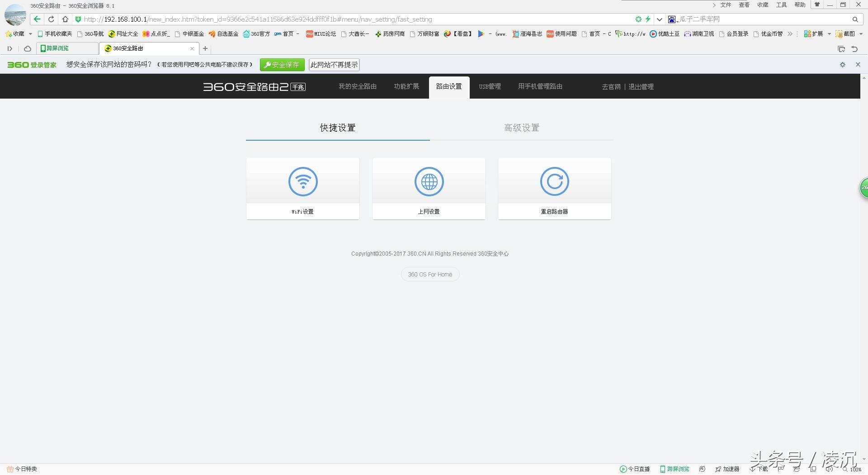Viewport: 868px width, 475px height.
Task: Click the page vertical scrollbar up arrow
Action: [864, 78]
